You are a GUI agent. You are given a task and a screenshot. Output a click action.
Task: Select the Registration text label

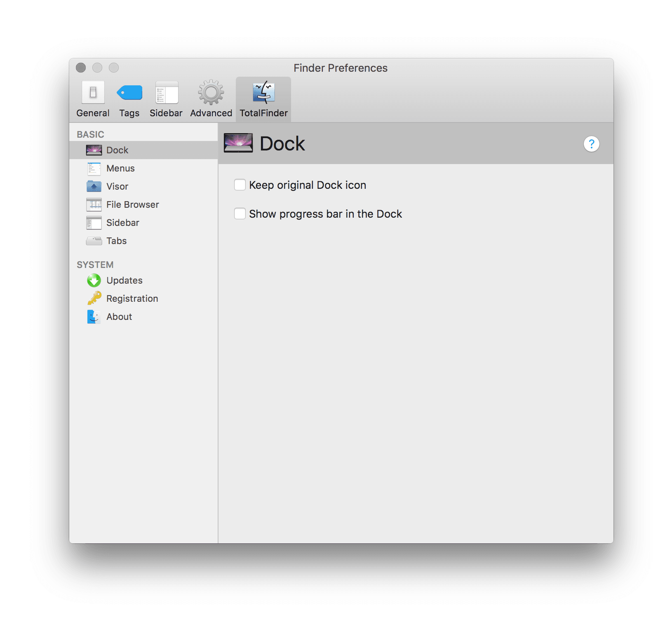tap(132, 298)
